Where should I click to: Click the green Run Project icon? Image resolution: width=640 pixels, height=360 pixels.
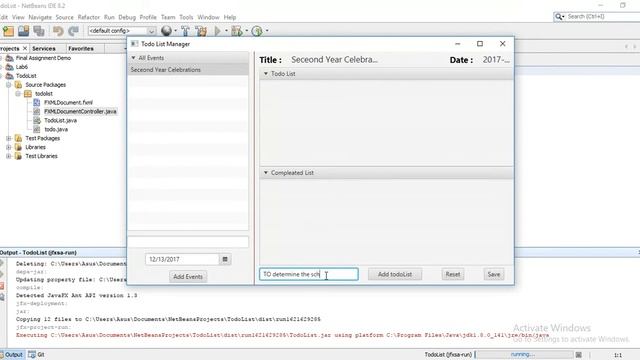tap(218, 31)
